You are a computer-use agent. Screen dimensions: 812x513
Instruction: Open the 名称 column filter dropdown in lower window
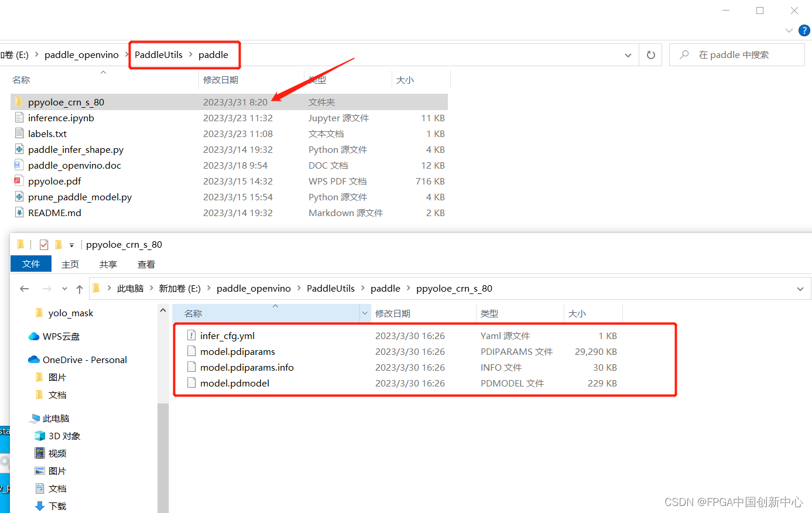(x=365, y=313)
